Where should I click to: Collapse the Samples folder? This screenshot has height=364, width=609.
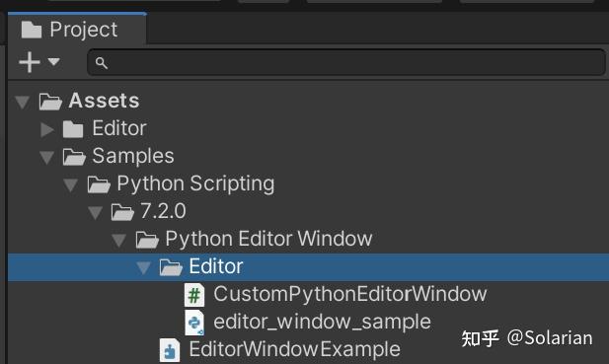coord(47,157)
